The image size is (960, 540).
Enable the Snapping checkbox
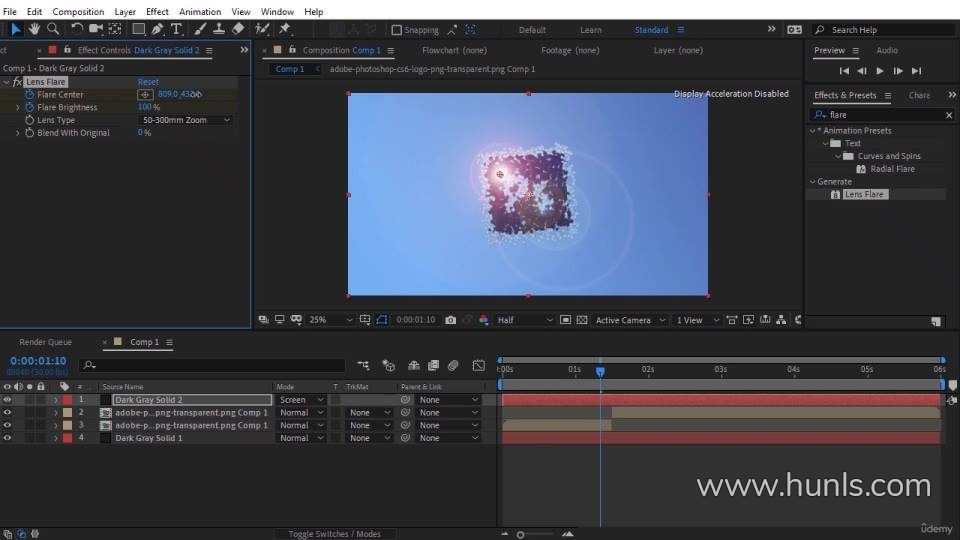[396, 29]
